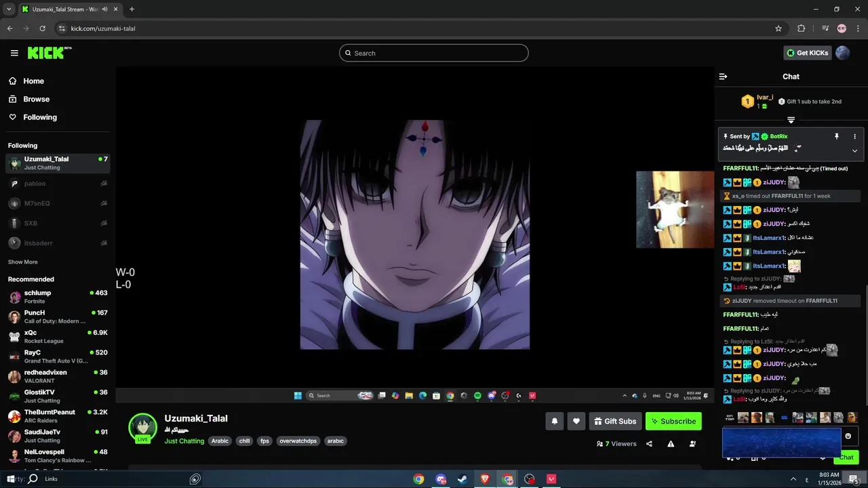Bookmark this page star icon
868x488 pixels.
pos(778,28)
